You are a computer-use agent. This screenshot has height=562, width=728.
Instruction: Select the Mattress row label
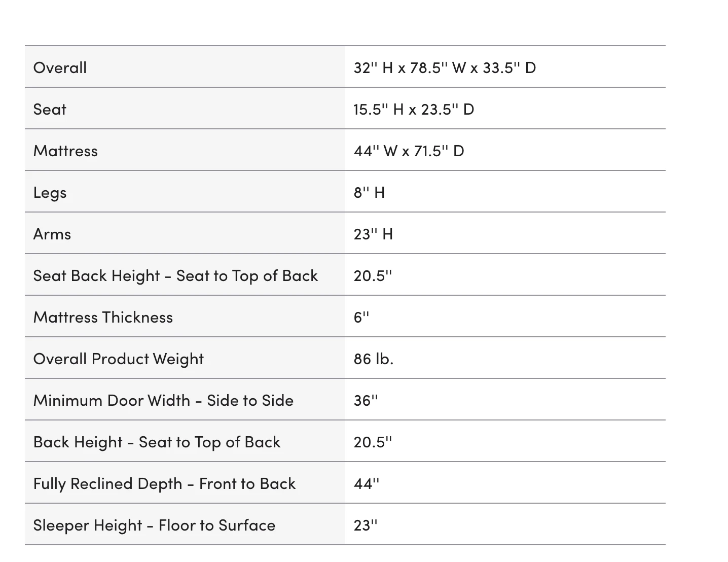[x=65, y=151]
